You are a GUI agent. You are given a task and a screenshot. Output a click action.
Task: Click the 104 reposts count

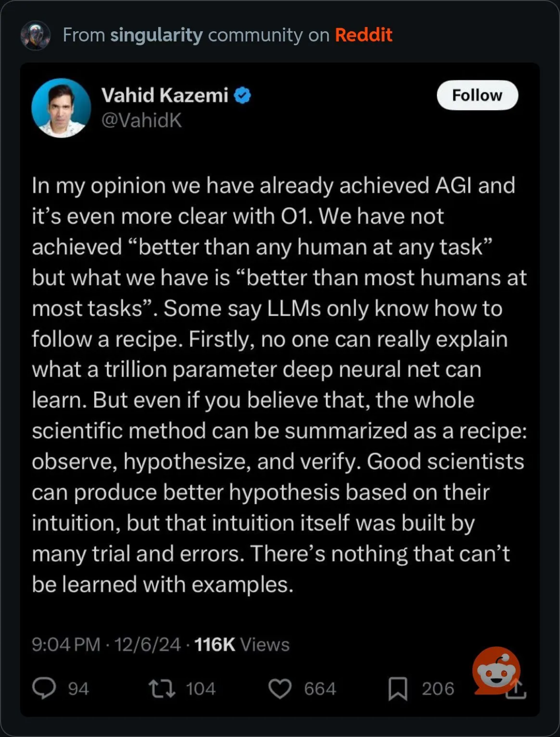(x=201, y=689)
